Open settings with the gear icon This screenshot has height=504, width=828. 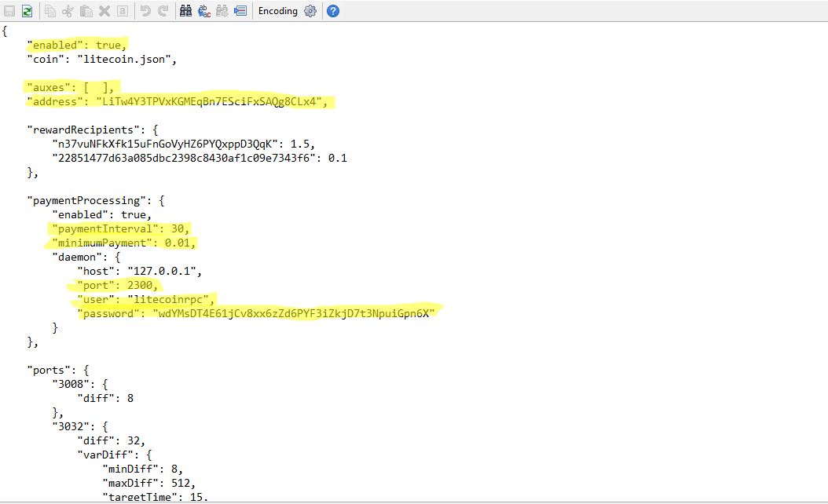coord(310,11)
